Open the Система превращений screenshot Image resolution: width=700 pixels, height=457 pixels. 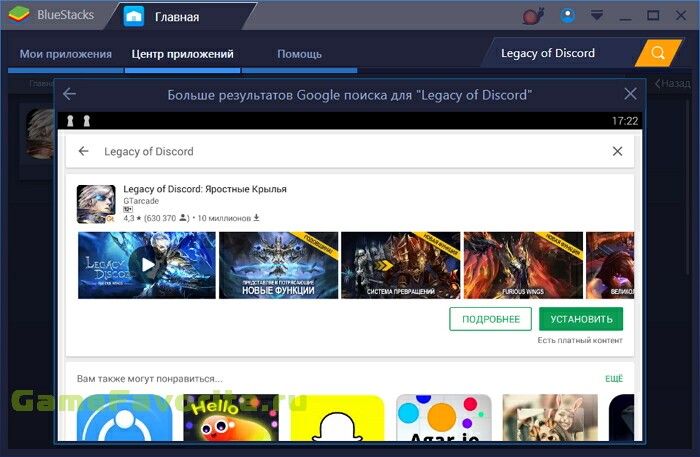(400, 265)
